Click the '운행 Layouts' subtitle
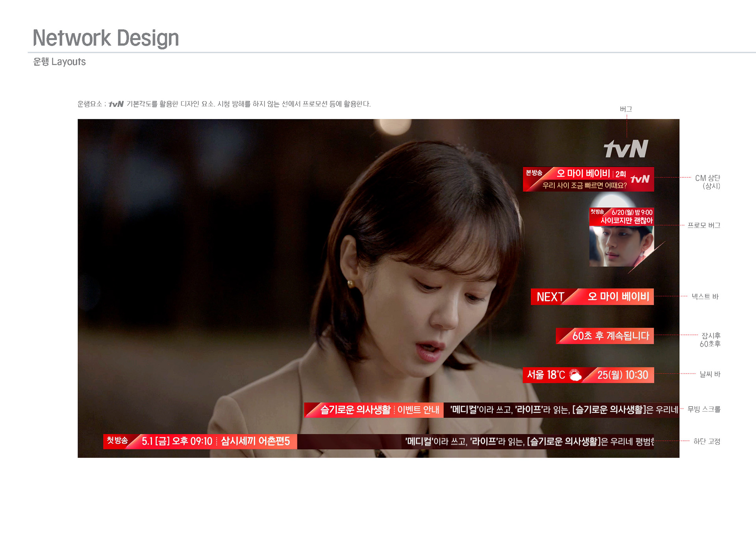 coord(59,62)
